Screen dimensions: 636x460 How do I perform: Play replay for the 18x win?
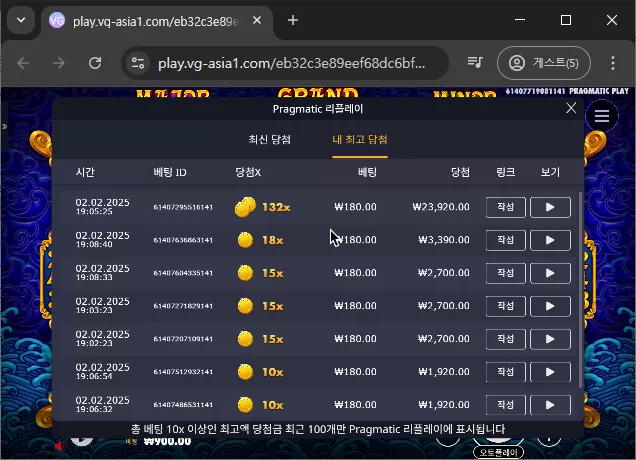[x=550, y=240]
